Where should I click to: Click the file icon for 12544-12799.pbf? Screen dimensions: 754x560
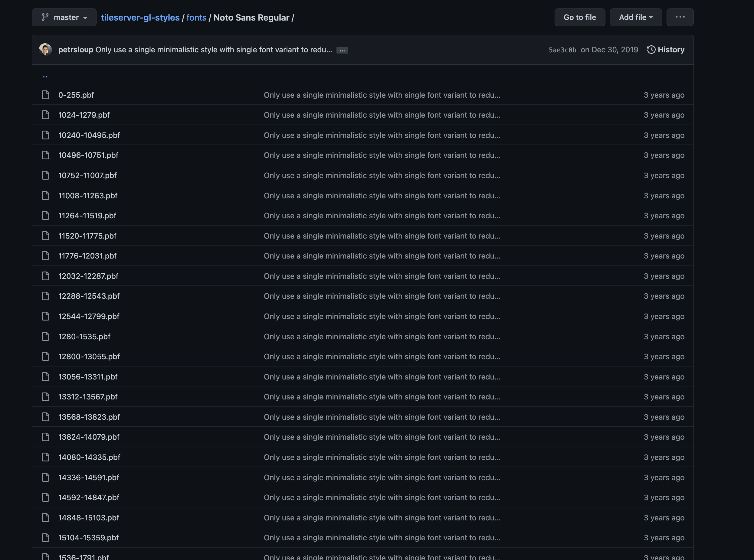click(45, 316)
